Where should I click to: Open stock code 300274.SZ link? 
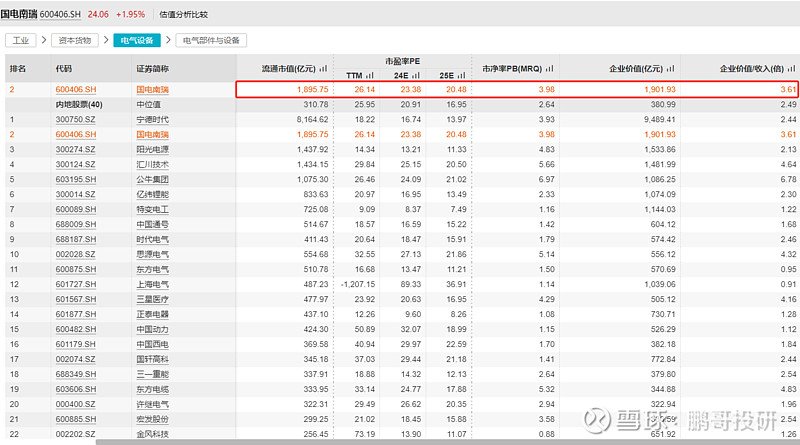pyautogui.click(x=76, y=150)
